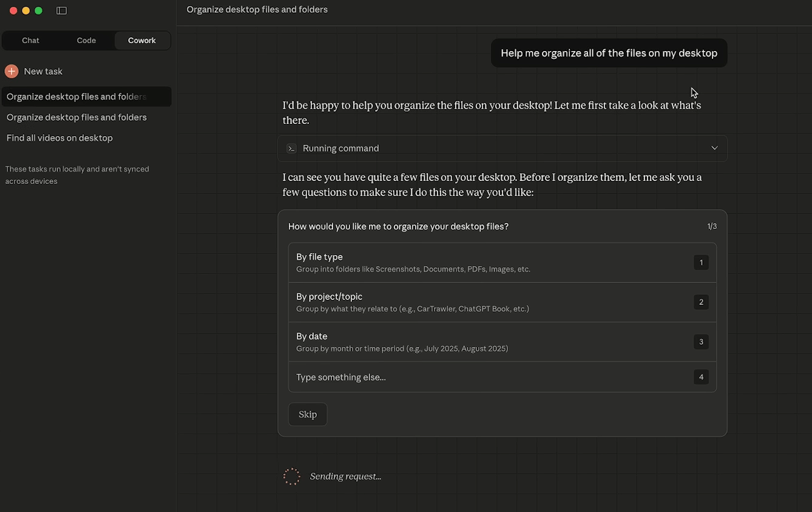The height and width of the screenshot is (512, 812).
Task: Choose the By date option
Action: point(413,341)
